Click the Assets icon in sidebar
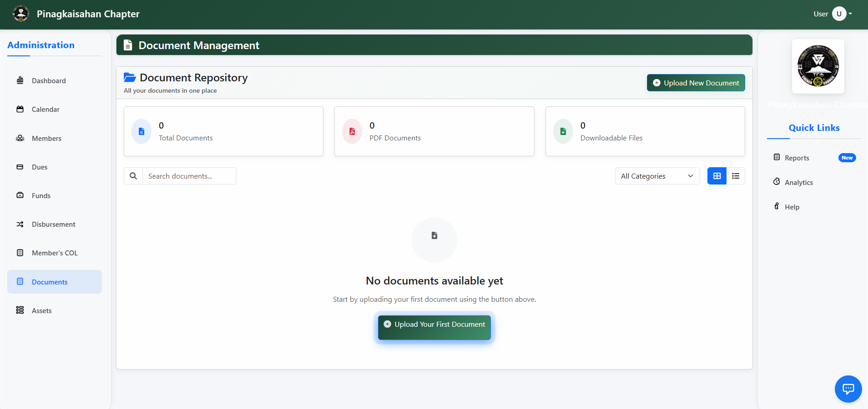Image resolution: width=868 pixels, height=409 pixels. 20,310
